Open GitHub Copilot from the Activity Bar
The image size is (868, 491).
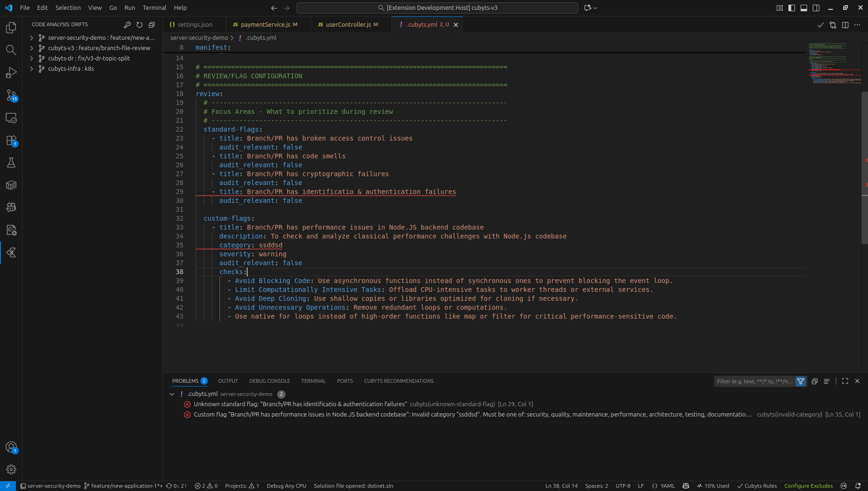pyautogui.click(x=11, y=207)
